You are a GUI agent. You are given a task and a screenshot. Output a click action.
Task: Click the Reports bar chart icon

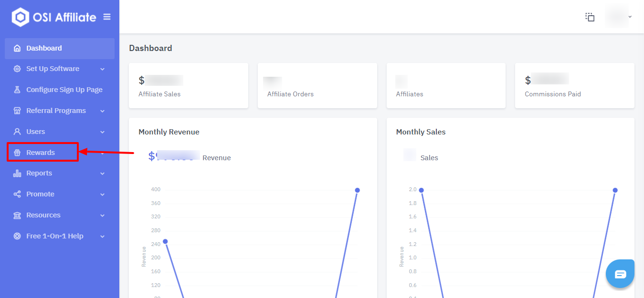[x=17, y=173]
